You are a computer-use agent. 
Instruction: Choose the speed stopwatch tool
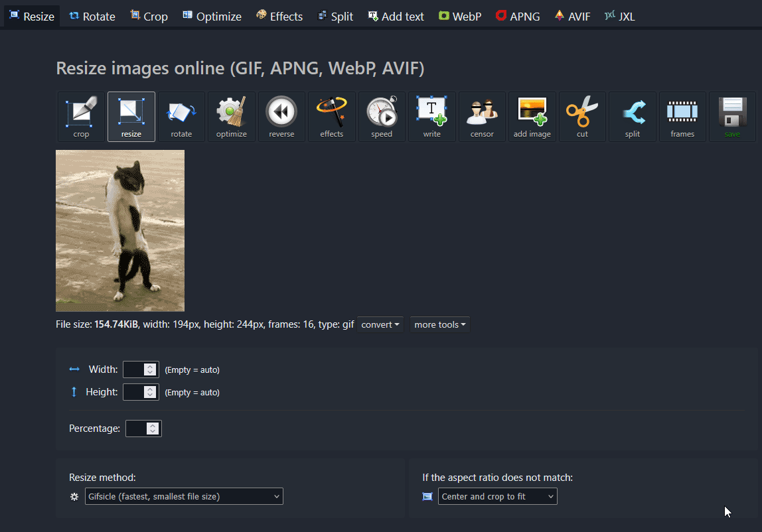pyautogui.click(x=382, y=117)
